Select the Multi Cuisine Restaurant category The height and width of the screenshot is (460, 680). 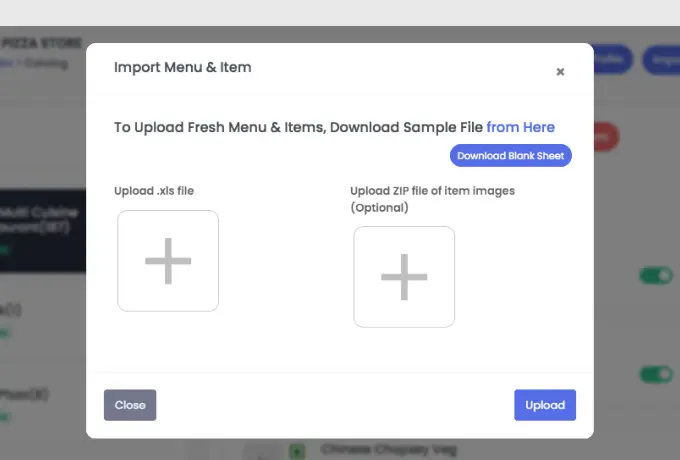click(x=42, y=222)
